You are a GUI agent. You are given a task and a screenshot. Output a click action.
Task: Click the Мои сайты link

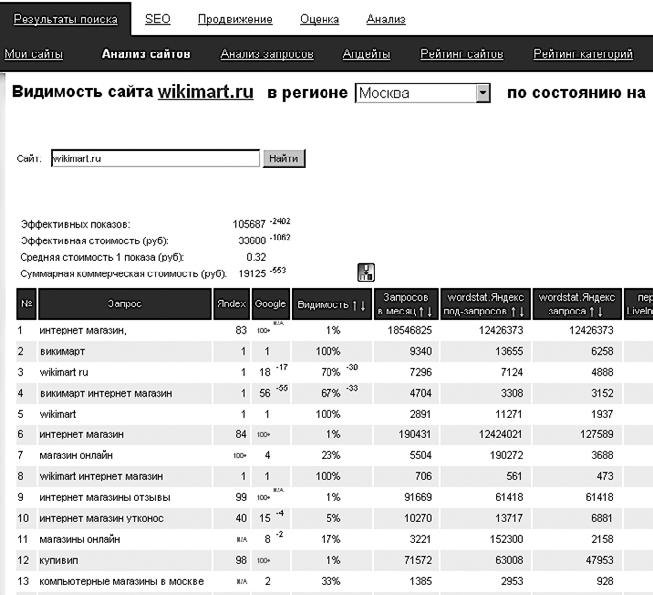33,54
